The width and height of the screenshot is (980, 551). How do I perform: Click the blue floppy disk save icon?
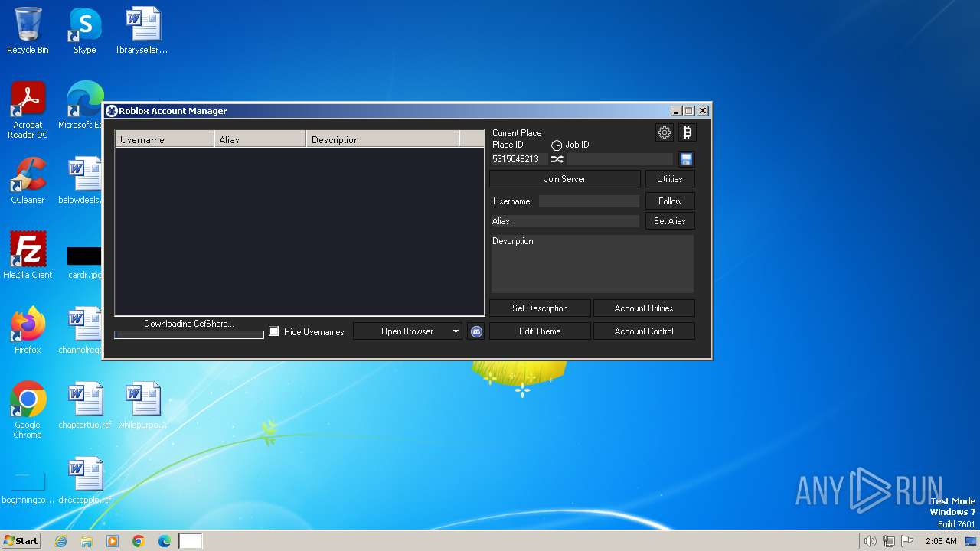[x=686, y=159]
